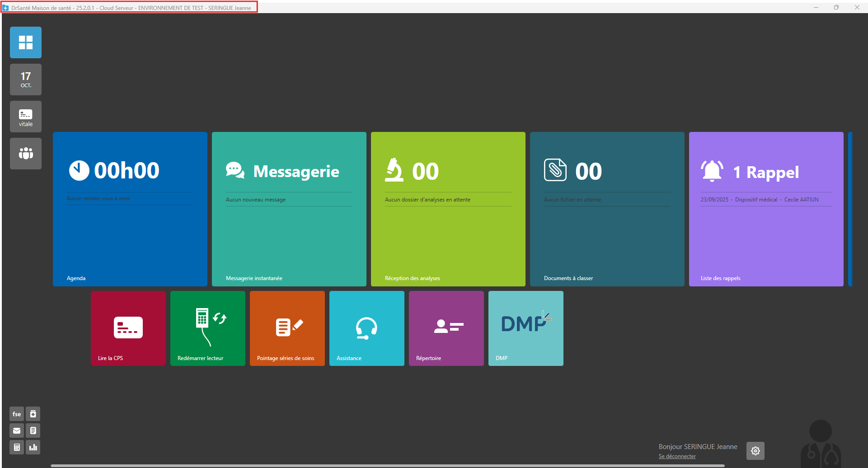The width and height of the screenshot is (868, 468).
Task: Select the Dispositif médical reminder for Cecile AATIUN
Action: 760,200
